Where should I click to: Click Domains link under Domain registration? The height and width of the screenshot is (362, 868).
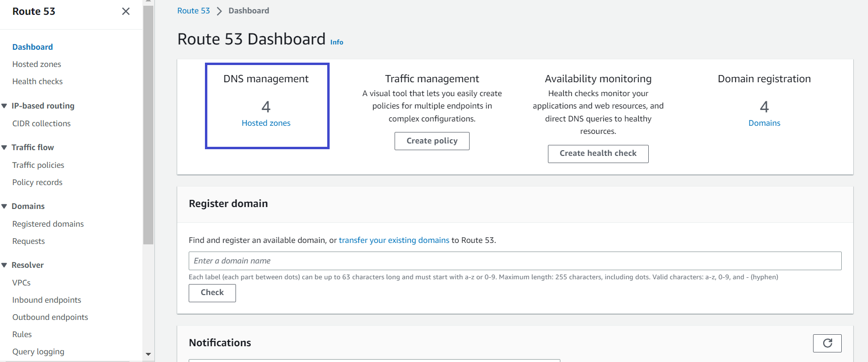(764, 123)
